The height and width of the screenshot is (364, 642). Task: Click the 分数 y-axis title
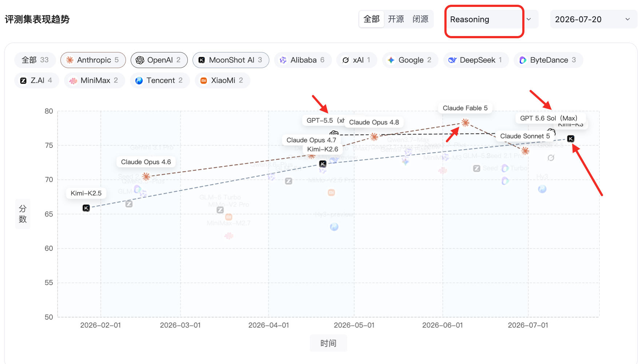[23, 214]
